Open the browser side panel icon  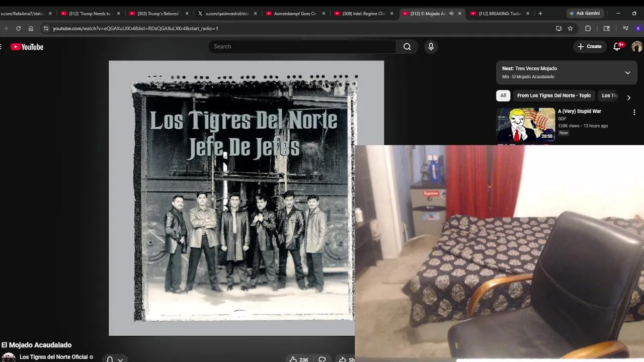(607, 29)
